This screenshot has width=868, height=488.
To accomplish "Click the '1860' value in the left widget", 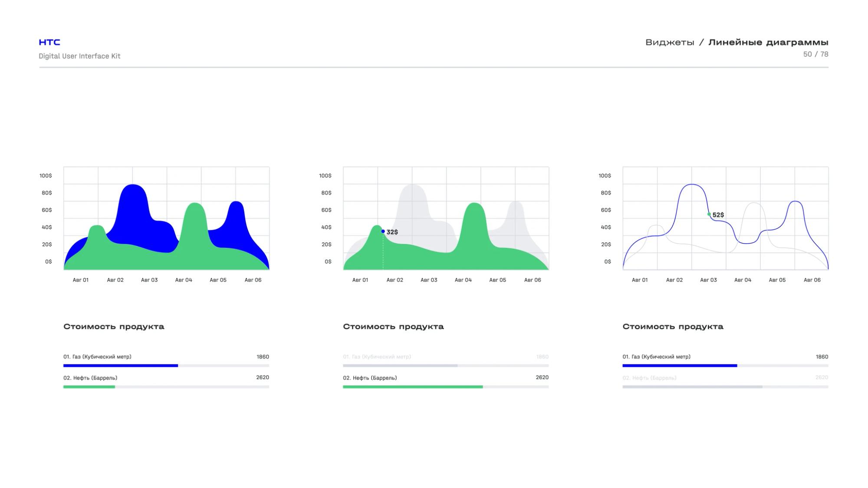I will 263,357.
